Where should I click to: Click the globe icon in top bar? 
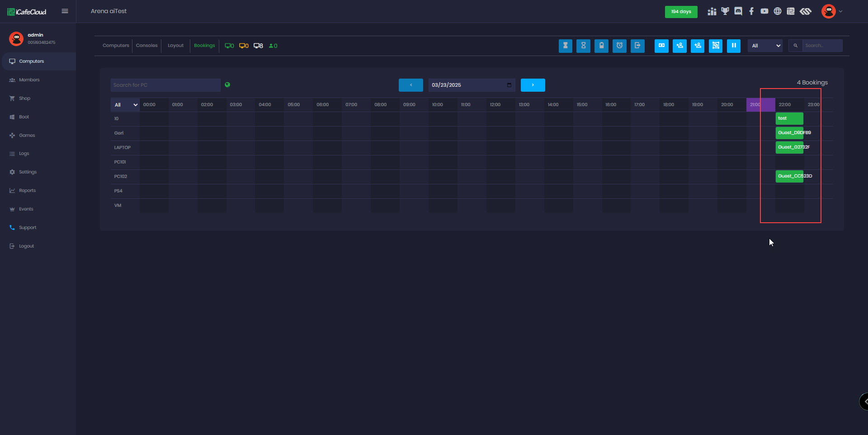click(778, 11)
